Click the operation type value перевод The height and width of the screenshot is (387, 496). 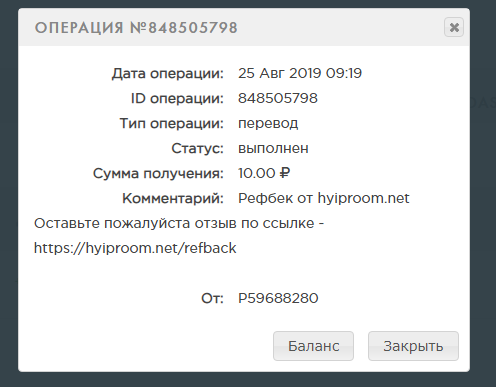coord(268,124)
